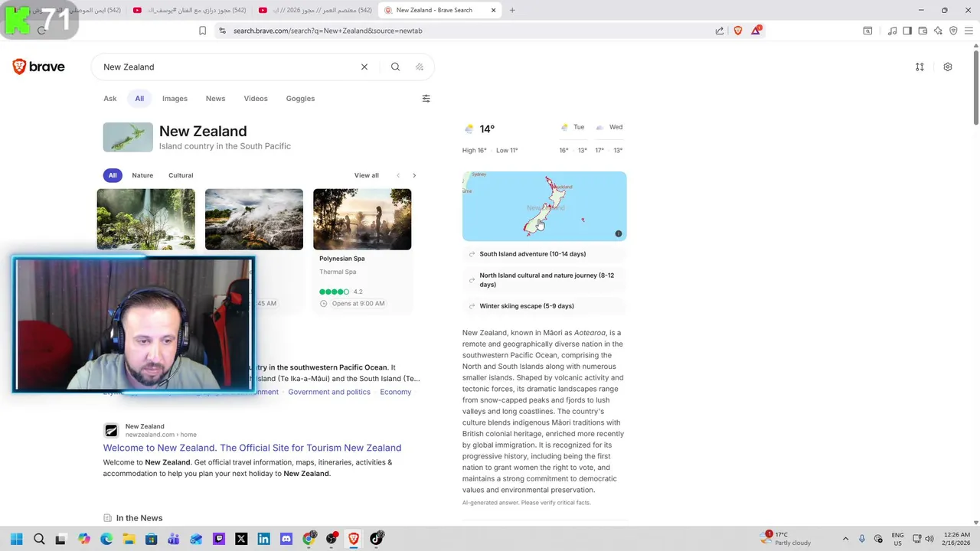Share this page via address bar share icon

coord(720,31)
